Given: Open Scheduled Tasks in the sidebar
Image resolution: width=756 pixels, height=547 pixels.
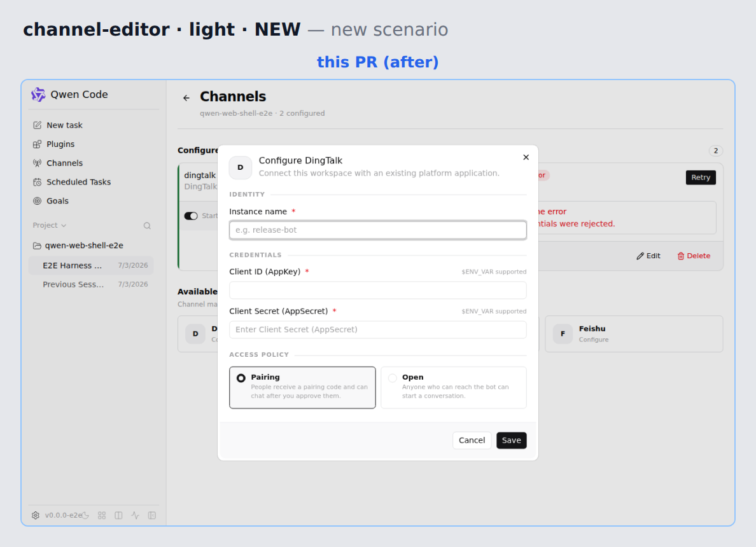Looking at the screenshot, I should [x=90, y=182].
